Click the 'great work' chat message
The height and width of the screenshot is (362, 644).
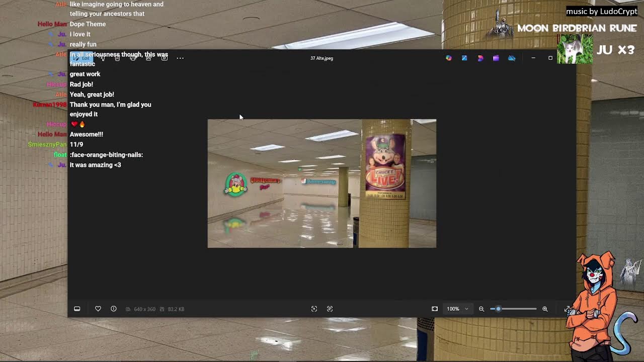pos(85,74)
